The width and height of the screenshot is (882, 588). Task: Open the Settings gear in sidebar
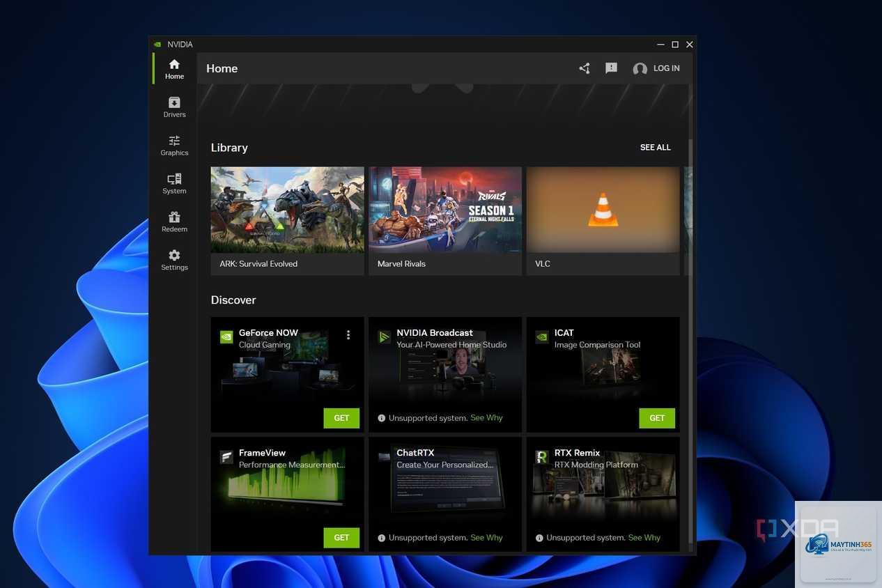[x=174, y=261]
